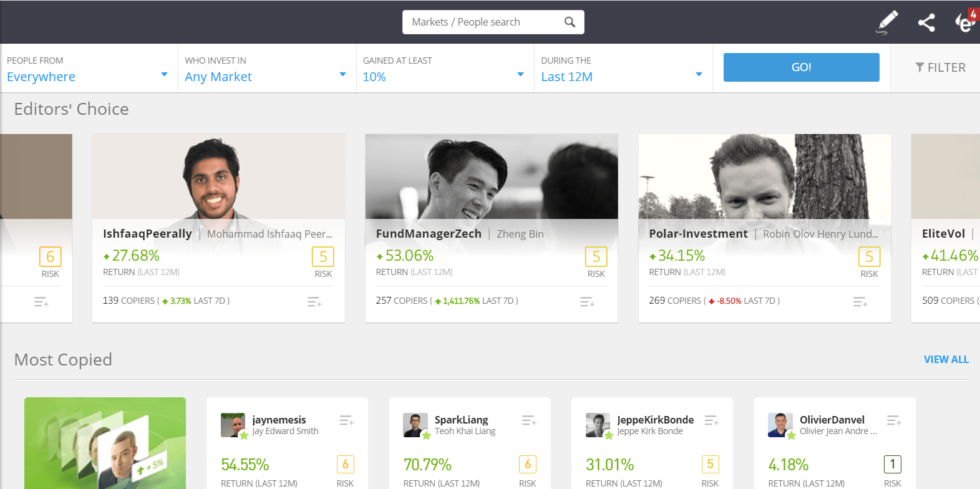Click jaynemesis avatar picture
This screenshot has height=489, width=980.
coord(233,425)
